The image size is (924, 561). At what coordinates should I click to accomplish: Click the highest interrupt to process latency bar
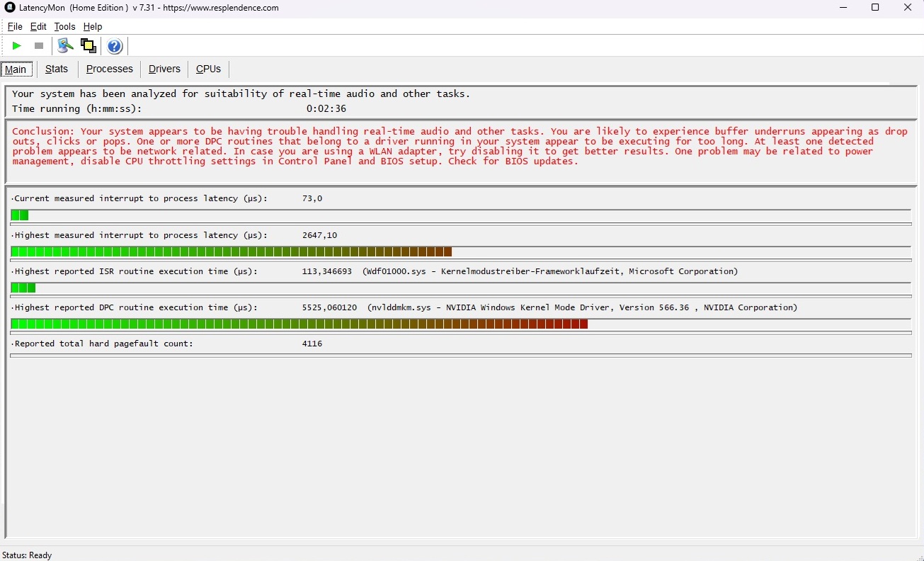[x=461, y=251]
